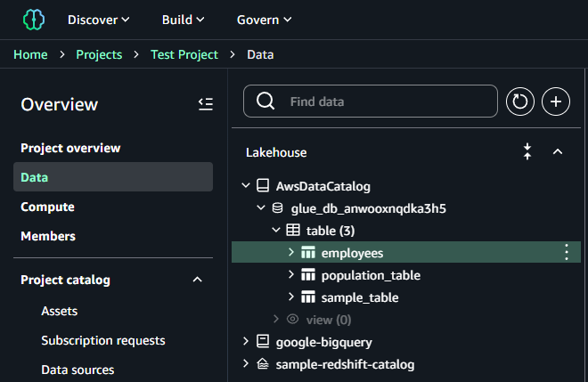Expand the employees table columns
The image size is (588, 382).
(x=291, y=252)
